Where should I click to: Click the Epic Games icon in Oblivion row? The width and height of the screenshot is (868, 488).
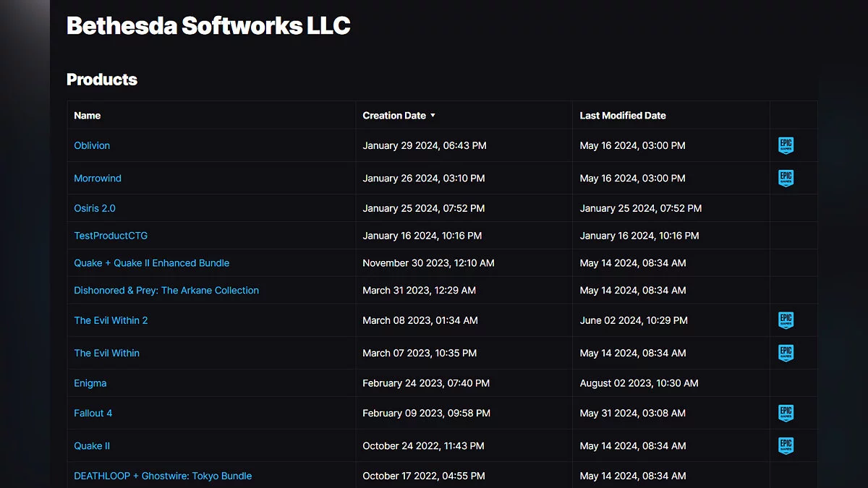click(786, 145)
